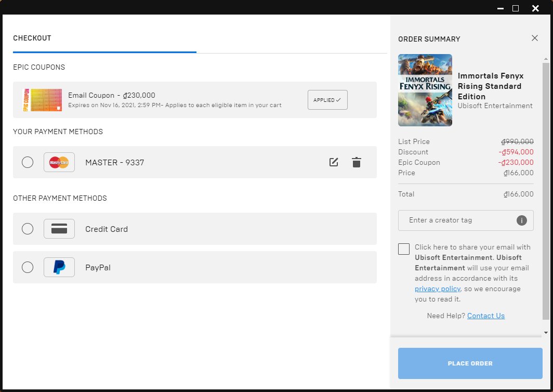Screen dimensions: 553x392
Task: Click the MASTER - 9337 label
Action: (115, 162)
